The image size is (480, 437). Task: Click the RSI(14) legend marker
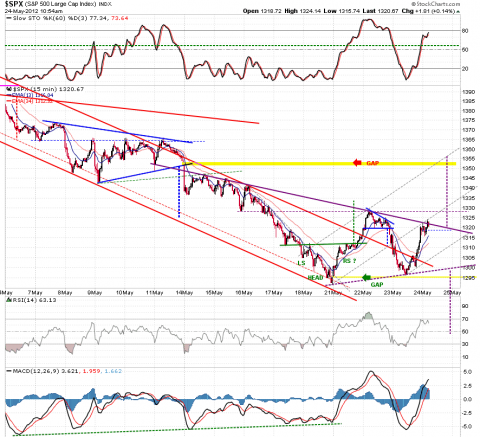9,300
